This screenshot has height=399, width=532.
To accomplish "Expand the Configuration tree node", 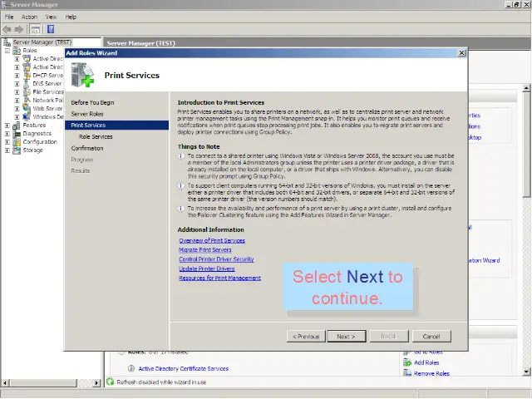I will pos(7,142).
